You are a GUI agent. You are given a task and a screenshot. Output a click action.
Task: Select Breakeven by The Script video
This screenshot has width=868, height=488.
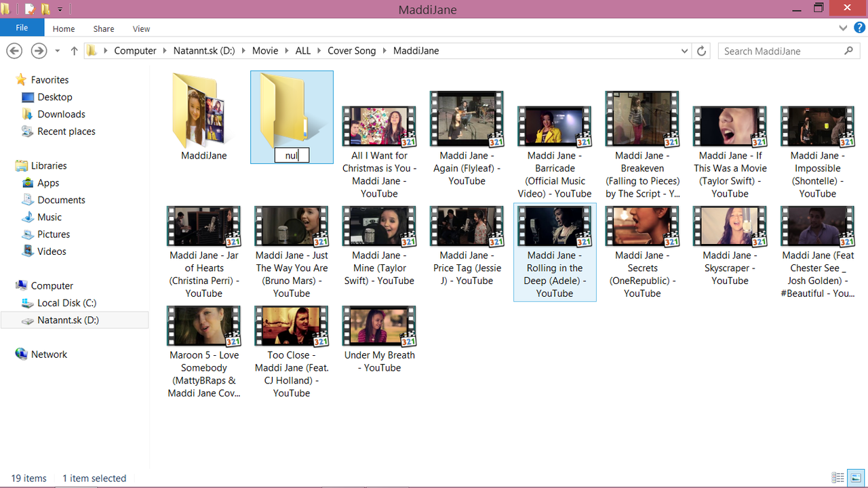coord(642,146)
